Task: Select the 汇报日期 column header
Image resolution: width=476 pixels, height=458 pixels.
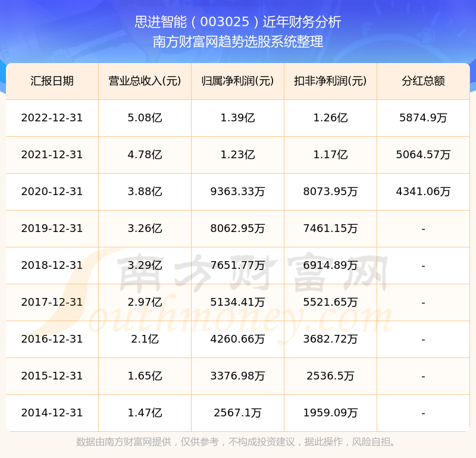Action: pyautogui.click(x=52, y=81)
